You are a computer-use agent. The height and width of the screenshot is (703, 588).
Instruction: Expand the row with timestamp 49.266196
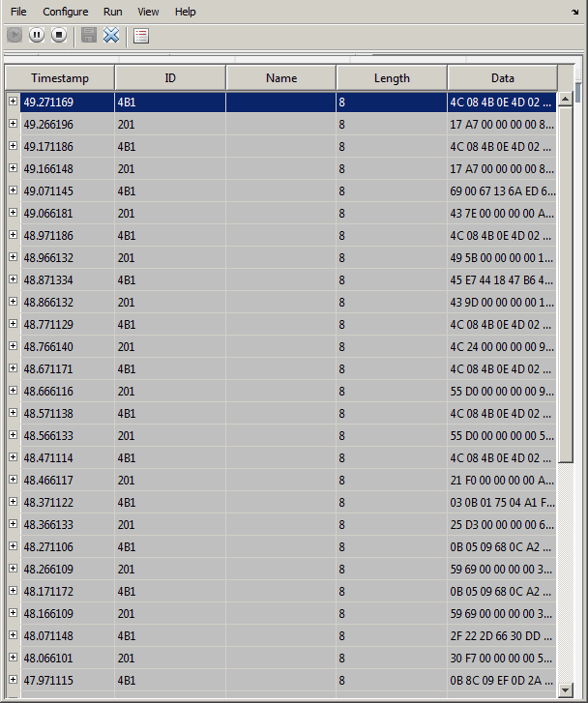13,124
